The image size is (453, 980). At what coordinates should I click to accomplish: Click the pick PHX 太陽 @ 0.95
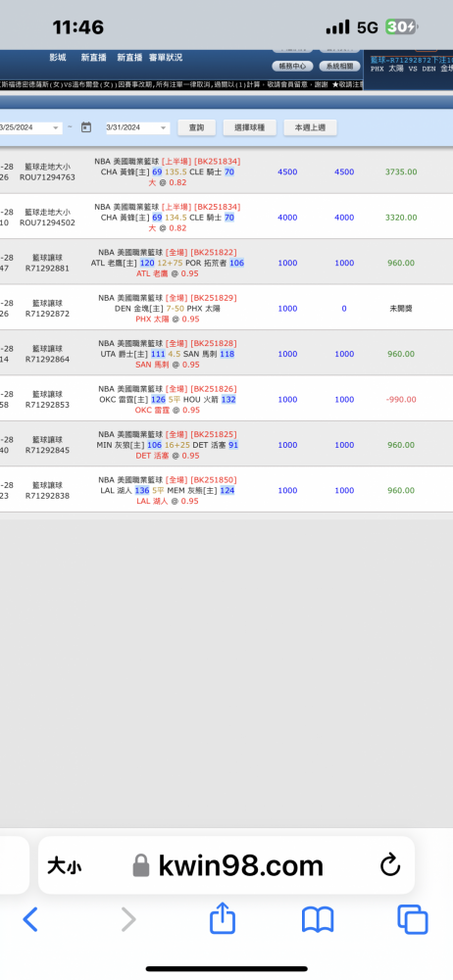coord(167,319)
